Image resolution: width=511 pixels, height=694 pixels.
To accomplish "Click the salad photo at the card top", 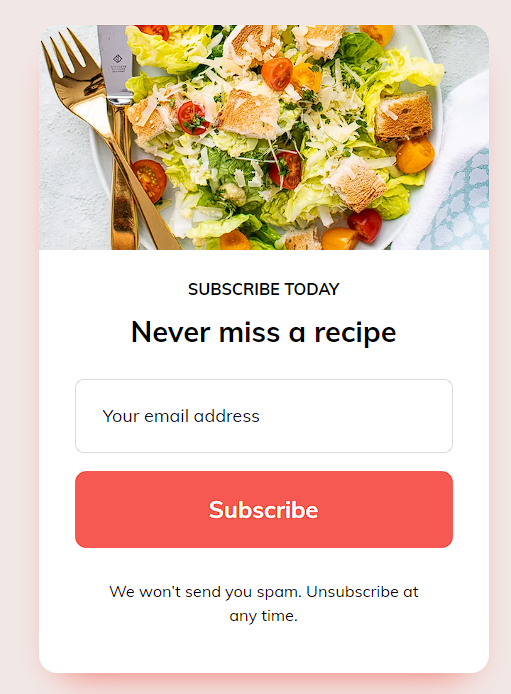I will (264, 137).
